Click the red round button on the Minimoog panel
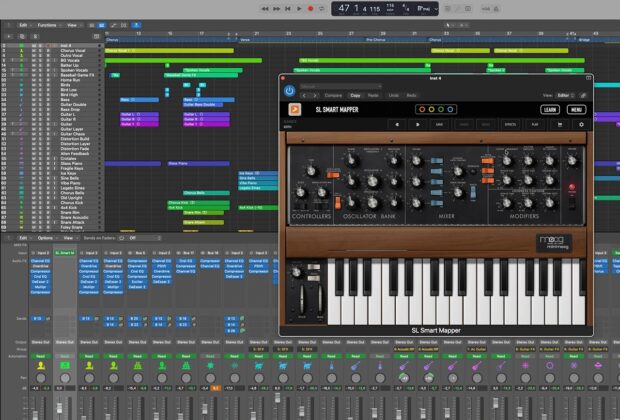Screen dimensions: 620x420 coord(572,187)
